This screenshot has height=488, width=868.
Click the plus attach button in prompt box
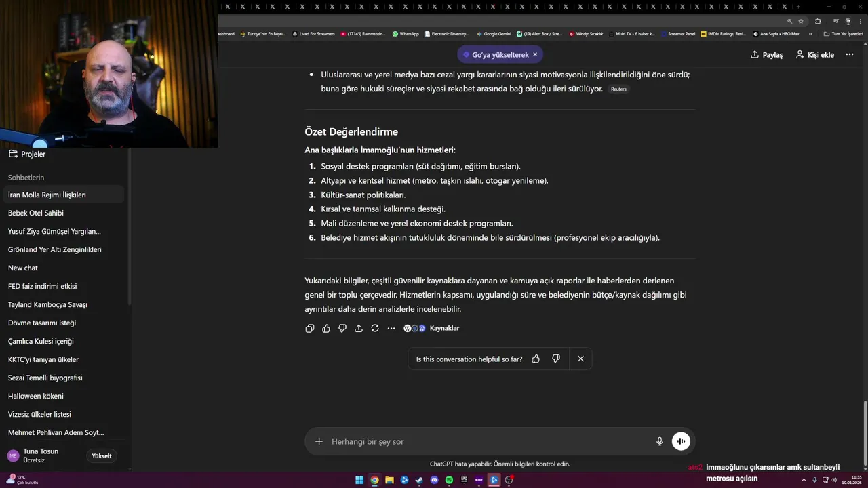(319, 441)
